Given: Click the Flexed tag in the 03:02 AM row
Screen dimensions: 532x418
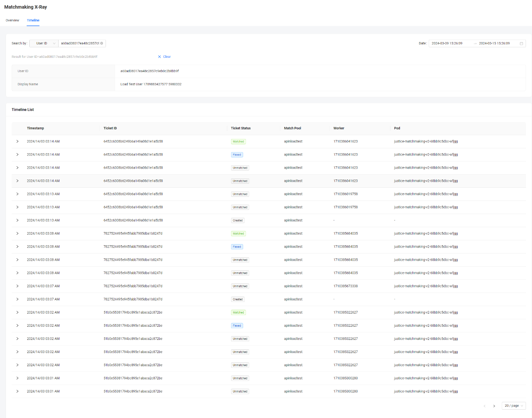Looking at the screenshot, I should click(x=237, y=326).
